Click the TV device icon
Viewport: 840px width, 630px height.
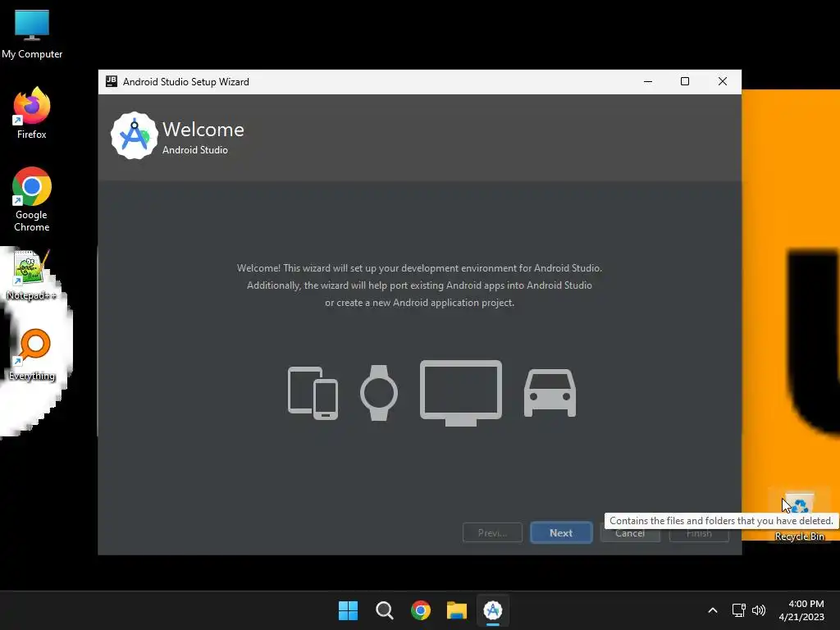point(461,393)
